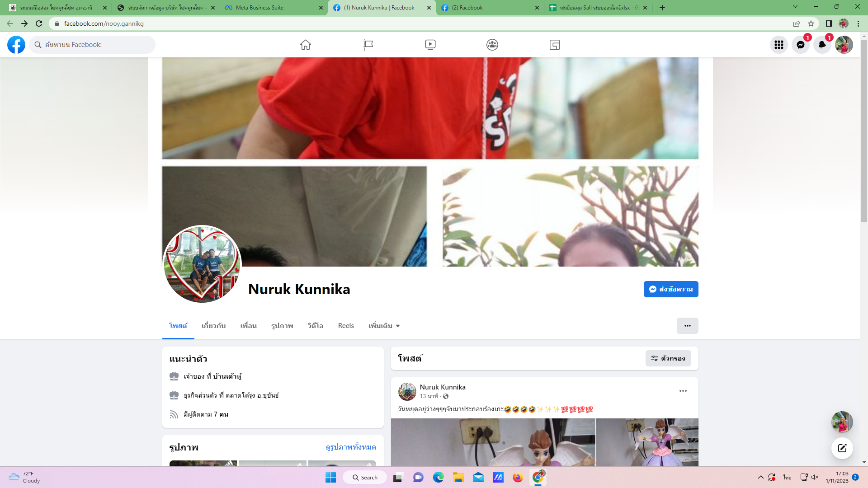Screen dimensions: 868x488
Task: Click the Facebook search field
Action: coord(93,45)
